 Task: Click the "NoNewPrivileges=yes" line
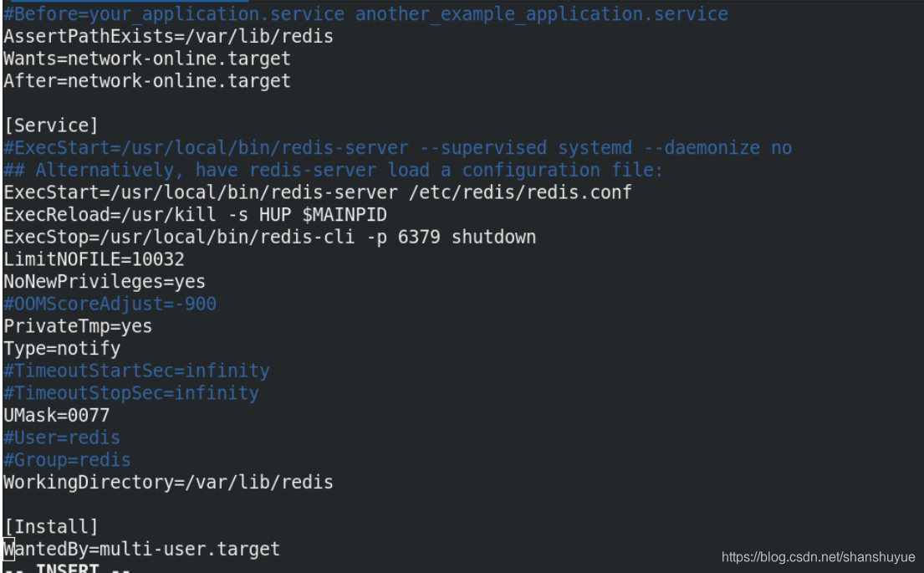click(105, 282)
